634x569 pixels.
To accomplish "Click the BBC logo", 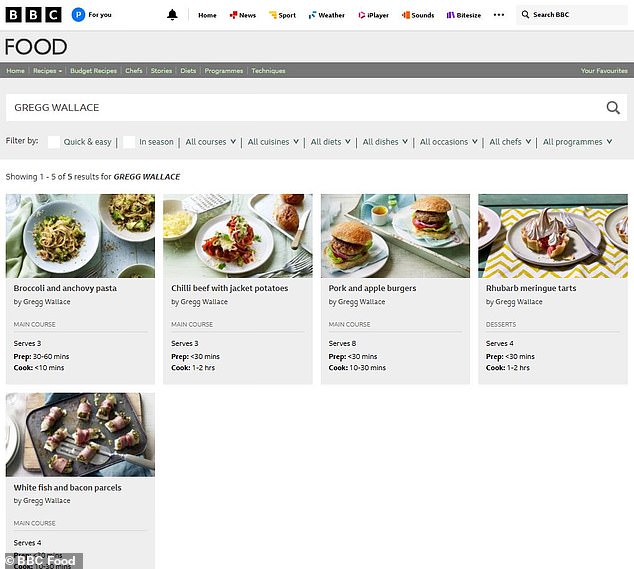I will (33, 15).
